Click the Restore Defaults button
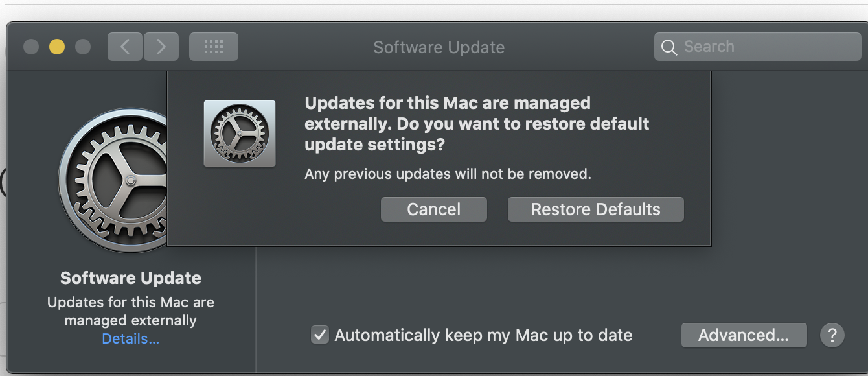The height and width of the screenshot is (376, 868). [x=595, y=209]
